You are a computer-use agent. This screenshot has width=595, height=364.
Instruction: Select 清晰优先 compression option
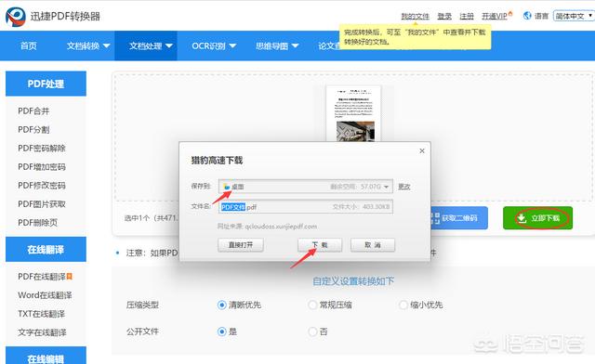[221, 305]
